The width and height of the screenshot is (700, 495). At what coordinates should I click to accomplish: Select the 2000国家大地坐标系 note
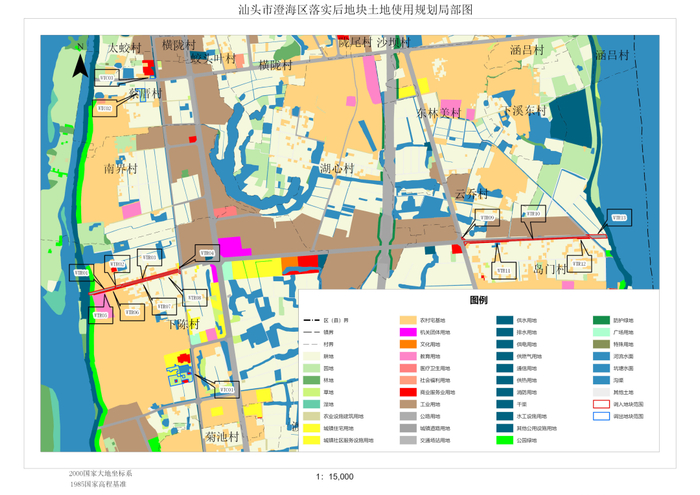pyautogui.click(x=100, y=474)
